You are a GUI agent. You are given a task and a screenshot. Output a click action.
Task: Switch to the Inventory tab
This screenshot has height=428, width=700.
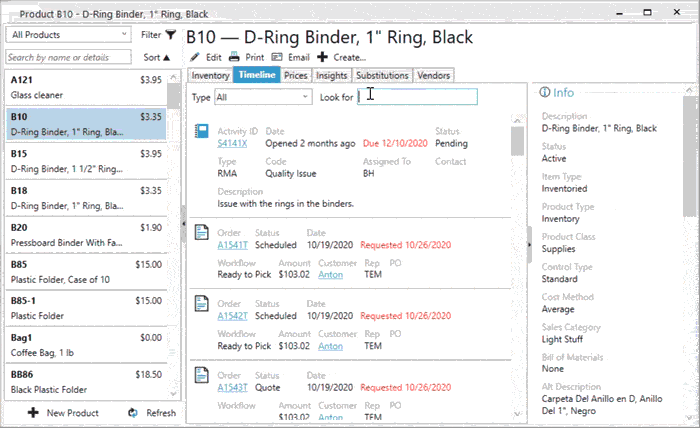(x=210, y=75)
